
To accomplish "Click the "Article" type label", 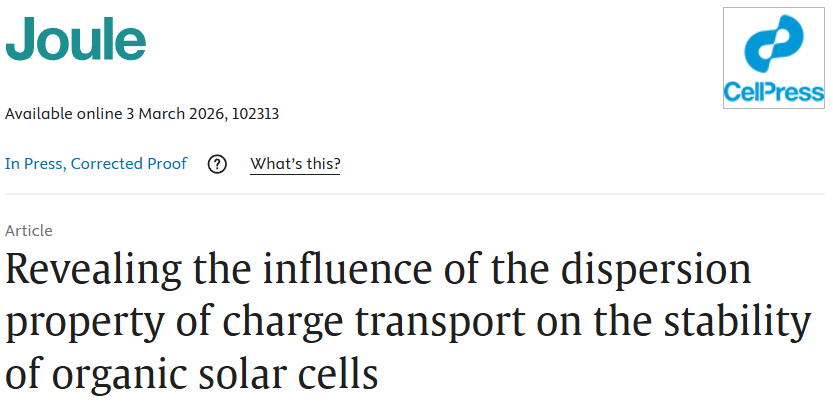I will (x=29, y=230).
